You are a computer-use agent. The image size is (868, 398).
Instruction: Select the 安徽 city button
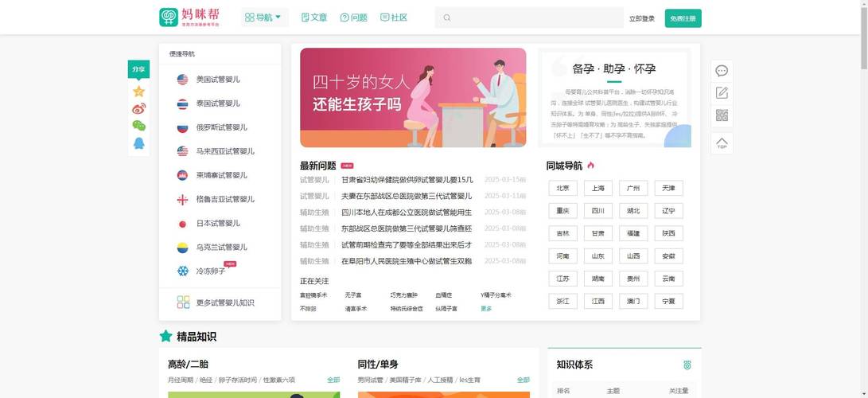669,256
